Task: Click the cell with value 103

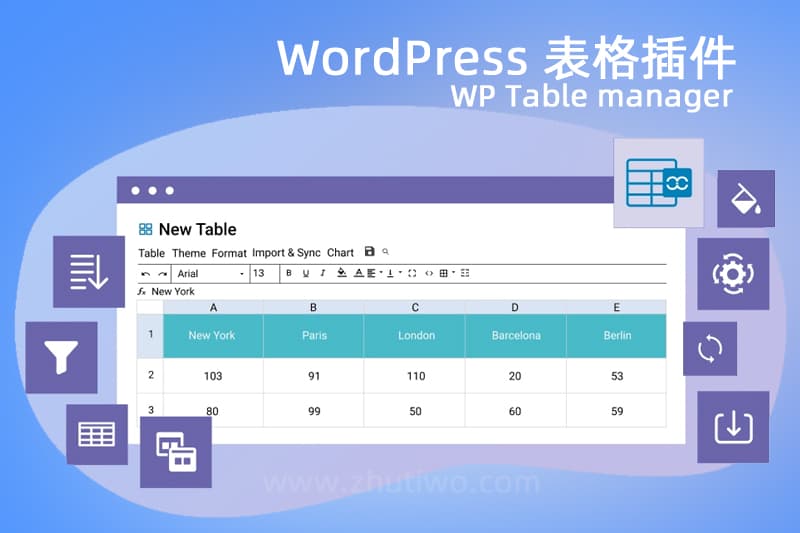Action: coord(213,376)
